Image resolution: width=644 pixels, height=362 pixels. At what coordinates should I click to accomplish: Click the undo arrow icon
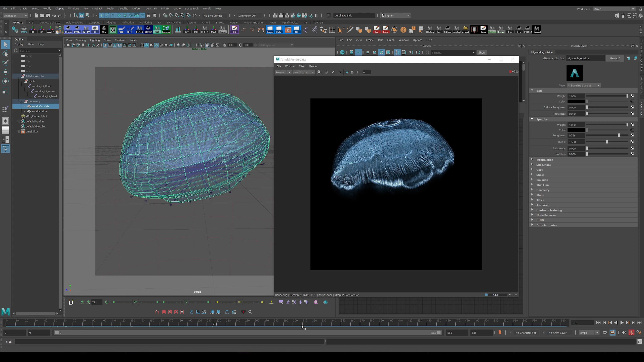point(54,16)
